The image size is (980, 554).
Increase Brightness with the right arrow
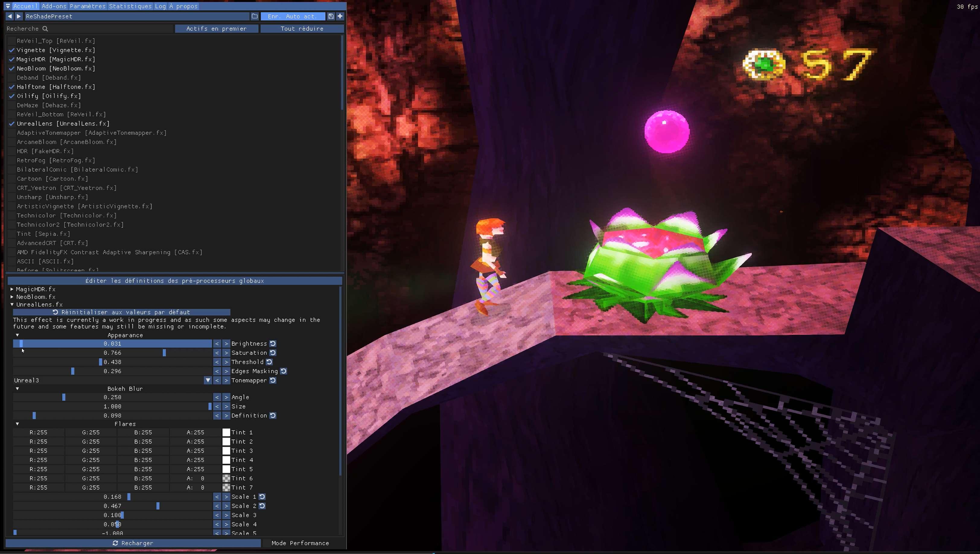[x=226, y=344]
